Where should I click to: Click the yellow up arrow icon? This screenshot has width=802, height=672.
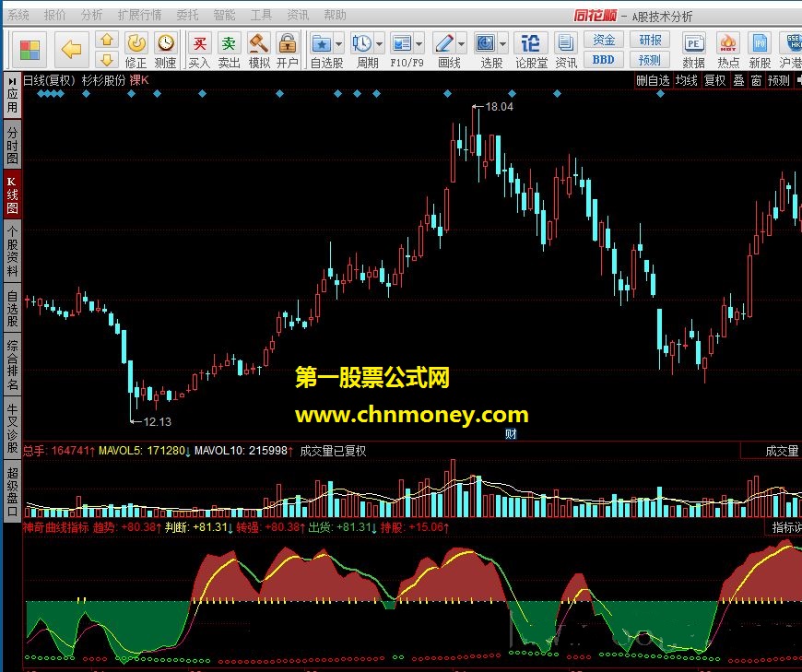106,41
